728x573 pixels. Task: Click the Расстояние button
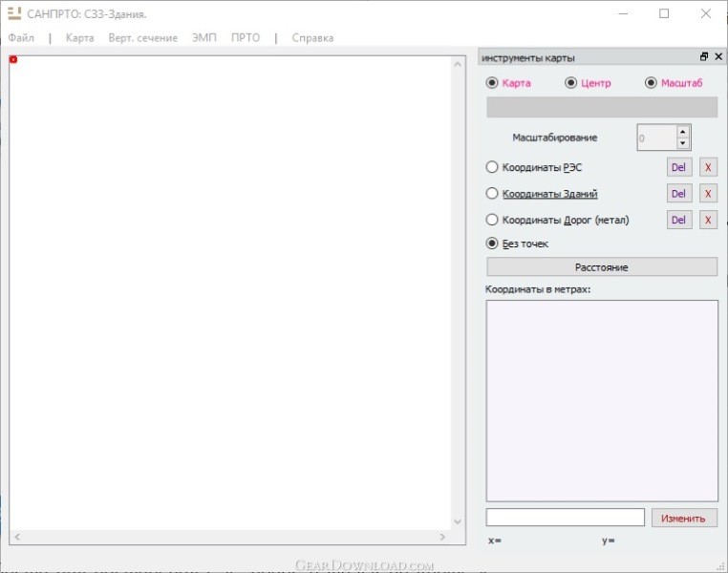pos(602,267)
